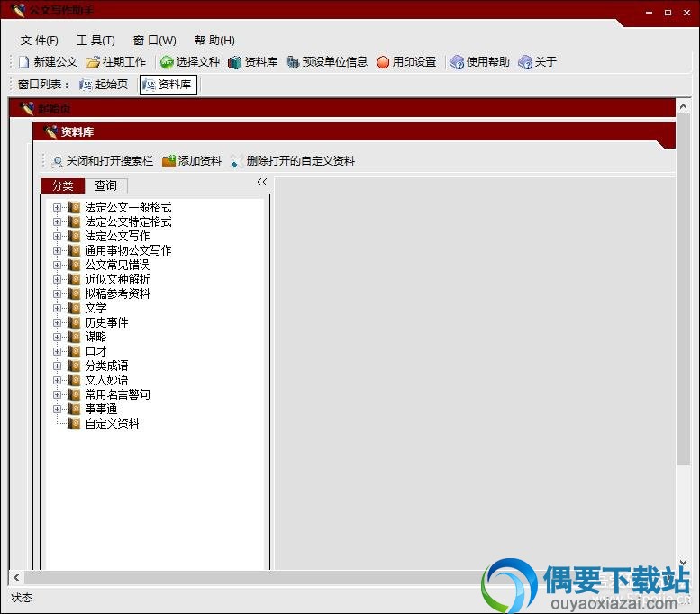The image size is (700, 614).
Task: Click book icon beside 文学
Action: pyautogui.click(x=74, y=308)
